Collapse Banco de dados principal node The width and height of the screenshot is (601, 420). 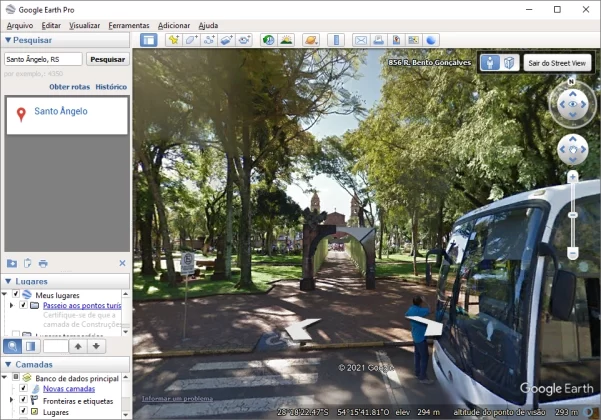pyautogui.click(x=5, y=377)
